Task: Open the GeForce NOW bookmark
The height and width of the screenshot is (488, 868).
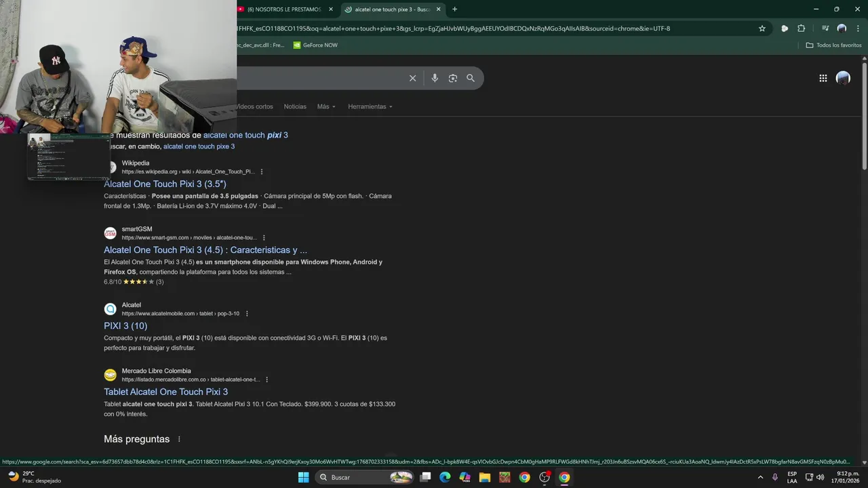Action: (315, 45)
